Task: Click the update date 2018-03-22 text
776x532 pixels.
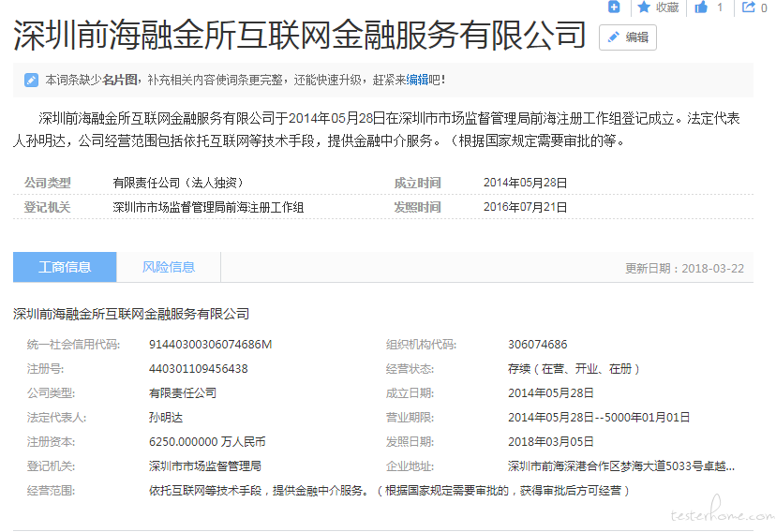Action: click(x=712, y=269)
